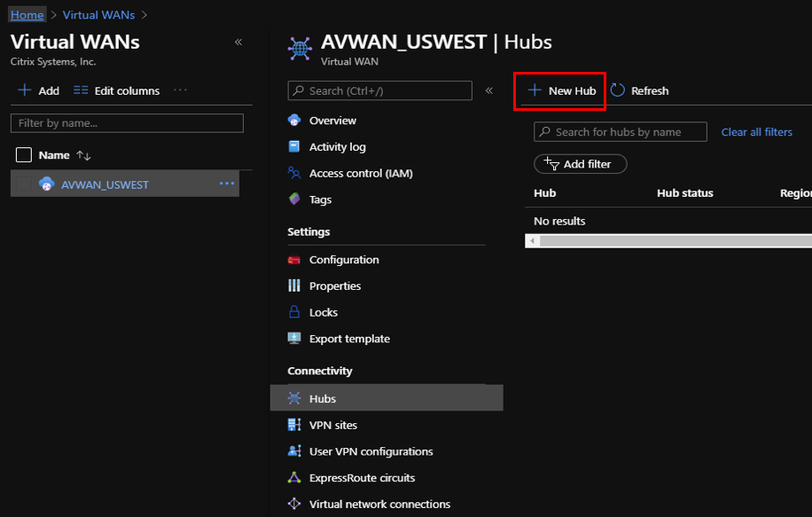Click the New Hub plus icon

(x=535, y=90)
